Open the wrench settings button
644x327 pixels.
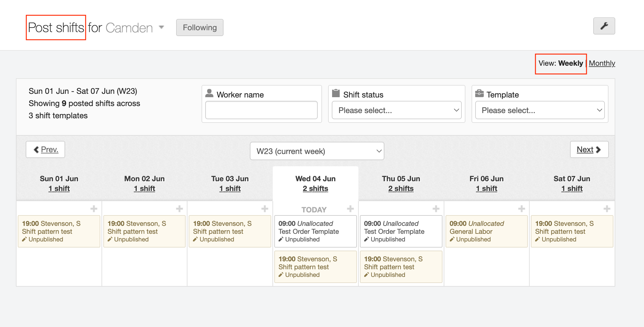(x=604, y=26)
